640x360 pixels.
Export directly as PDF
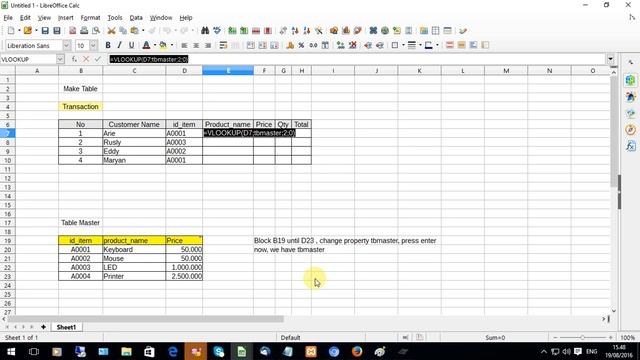point(73,31)
